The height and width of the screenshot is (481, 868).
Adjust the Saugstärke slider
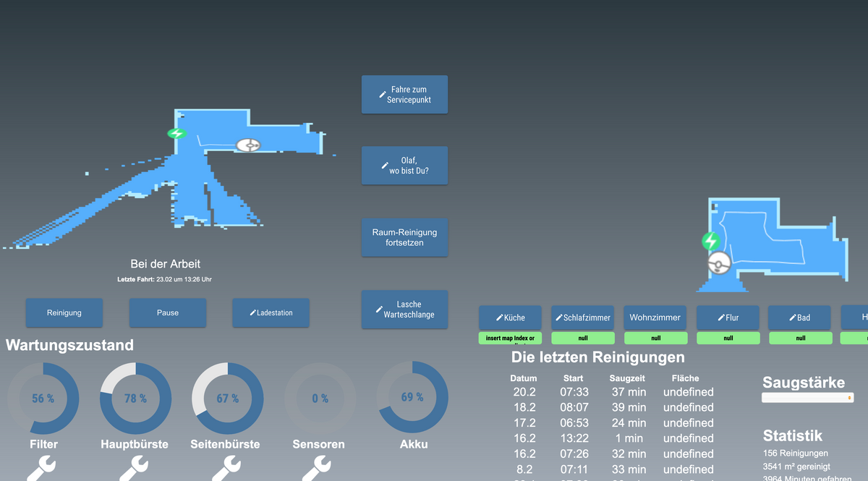807,397
